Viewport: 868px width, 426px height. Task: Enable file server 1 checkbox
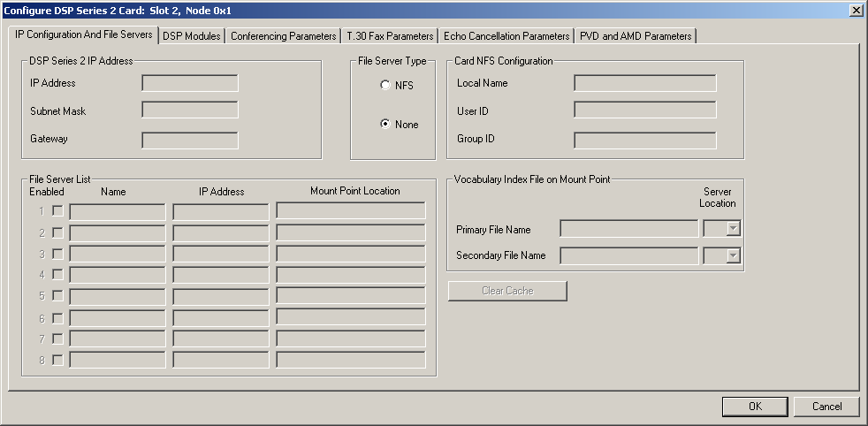pyautogui.click(x=57, y=211)
